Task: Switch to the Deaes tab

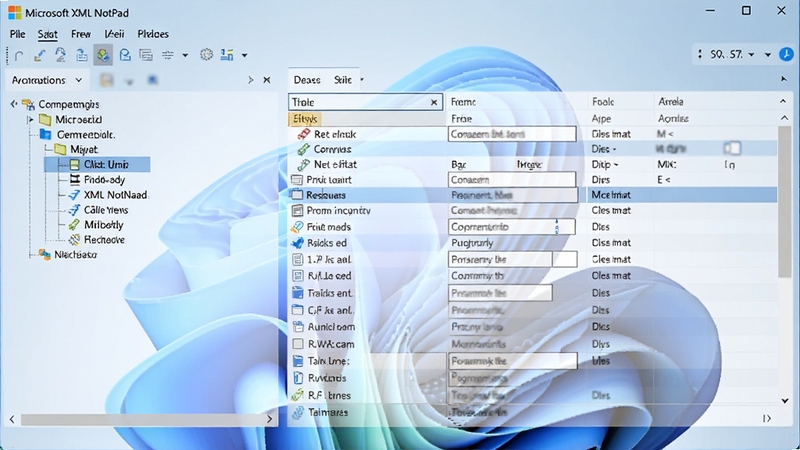Action: point(307,80)
